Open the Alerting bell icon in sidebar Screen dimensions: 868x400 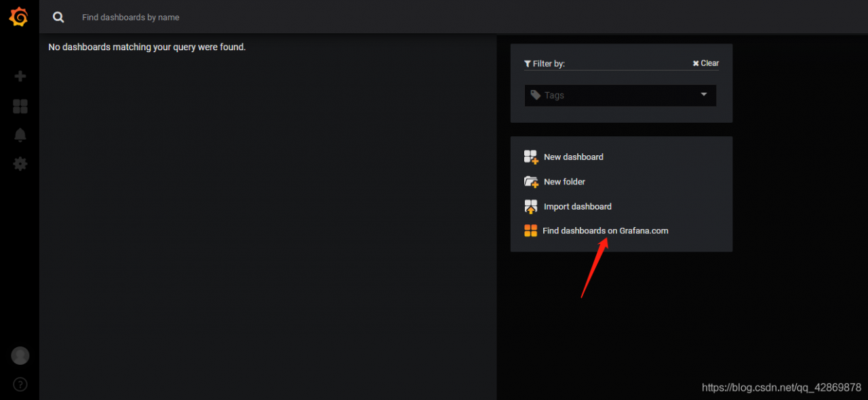tap(20, 135)
